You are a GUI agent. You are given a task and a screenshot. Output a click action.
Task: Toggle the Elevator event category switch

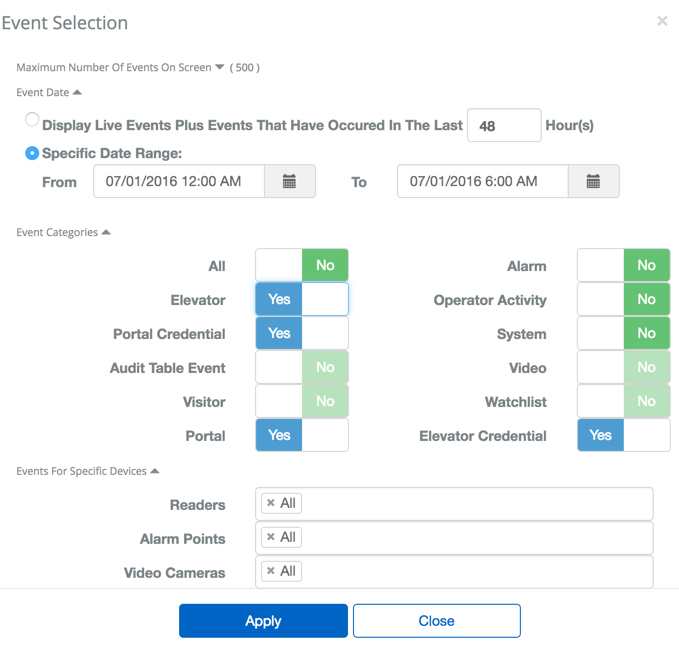click(302, 299)
